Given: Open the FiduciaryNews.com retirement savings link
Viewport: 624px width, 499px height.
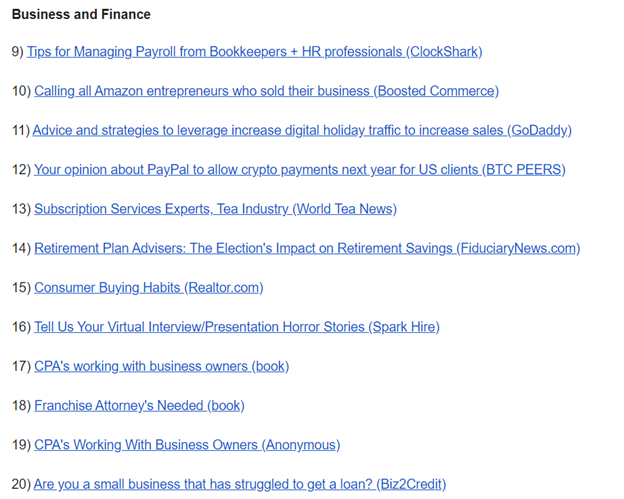Looking at the screenshot, I should [x=307, y=248].
